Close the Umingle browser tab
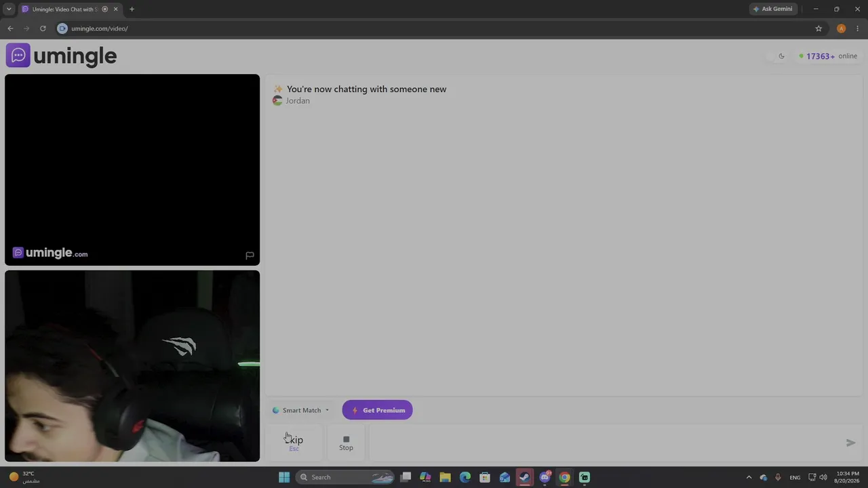 coord(116,9)
